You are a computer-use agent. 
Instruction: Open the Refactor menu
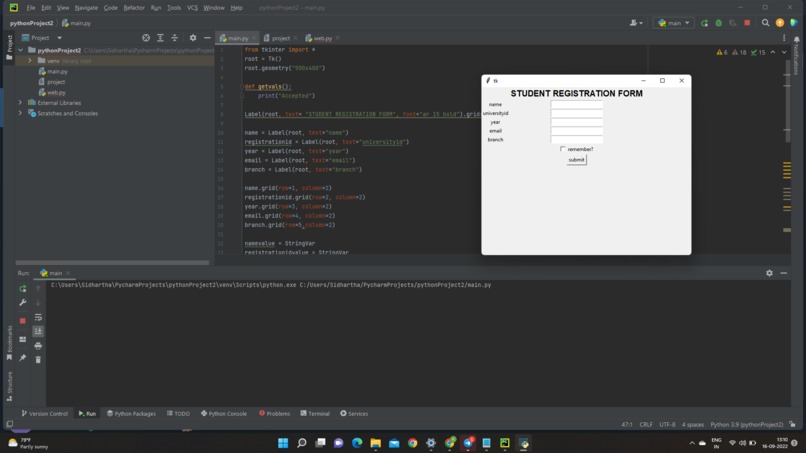tap(134, 8)
